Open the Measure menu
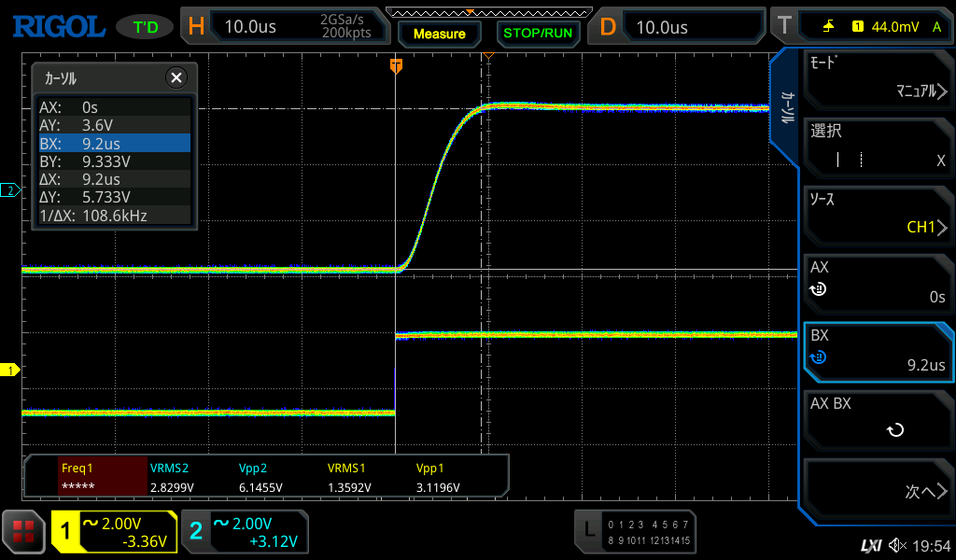This screenshot has width=956, height=560. 439,34
